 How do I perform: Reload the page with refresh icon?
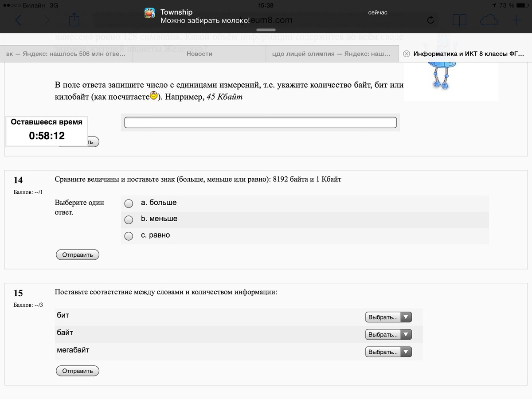[x=430, y=20]
